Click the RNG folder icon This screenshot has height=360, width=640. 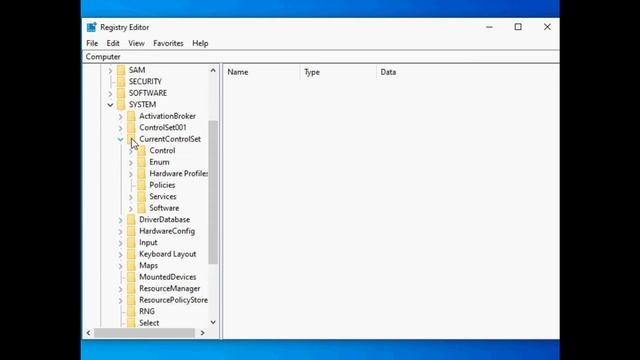131,311
